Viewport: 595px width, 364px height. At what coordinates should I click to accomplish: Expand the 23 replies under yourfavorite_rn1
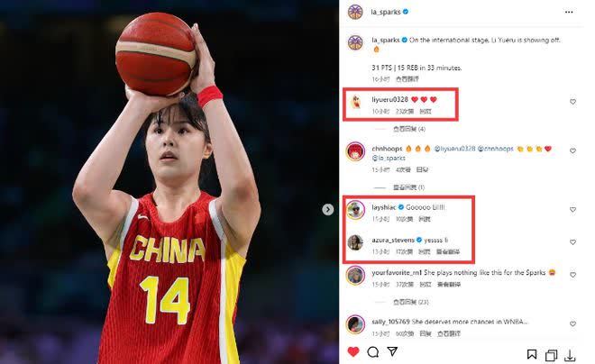(x=410, y=302)
